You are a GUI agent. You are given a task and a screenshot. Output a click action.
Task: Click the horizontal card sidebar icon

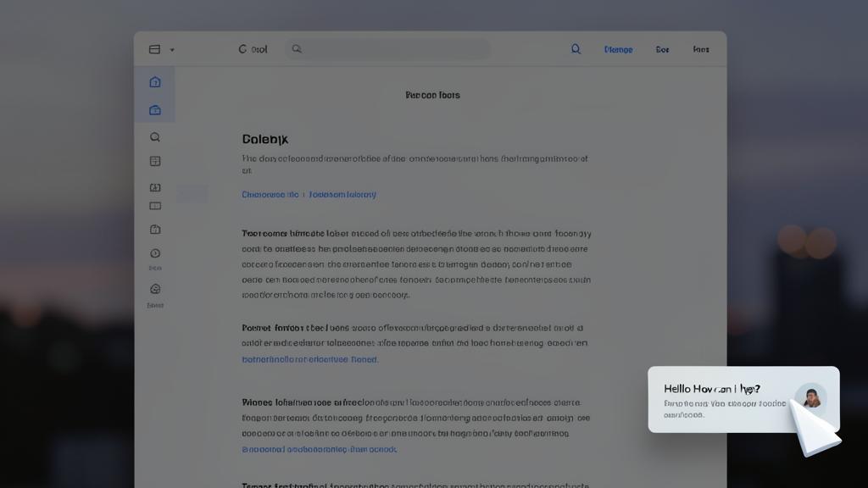click(x=155, y=206)
